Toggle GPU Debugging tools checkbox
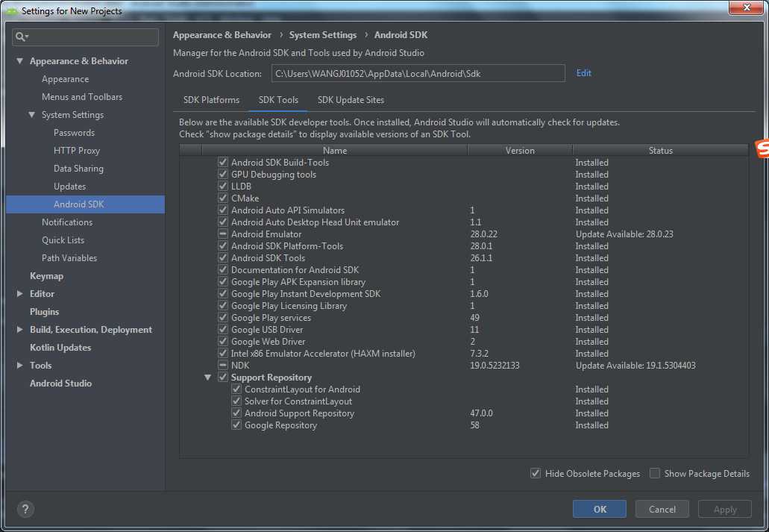 pyautogui.click(x=223, y=174)
